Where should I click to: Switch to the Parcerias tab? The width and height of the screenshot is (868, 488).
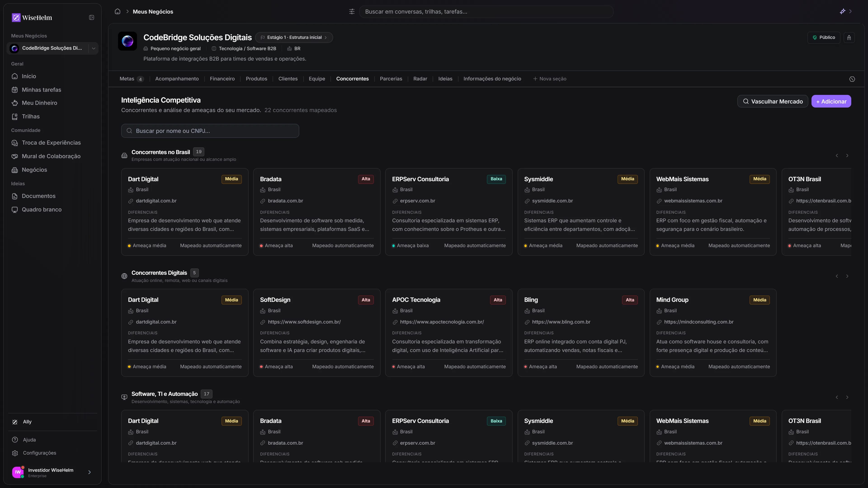(391, 79)
